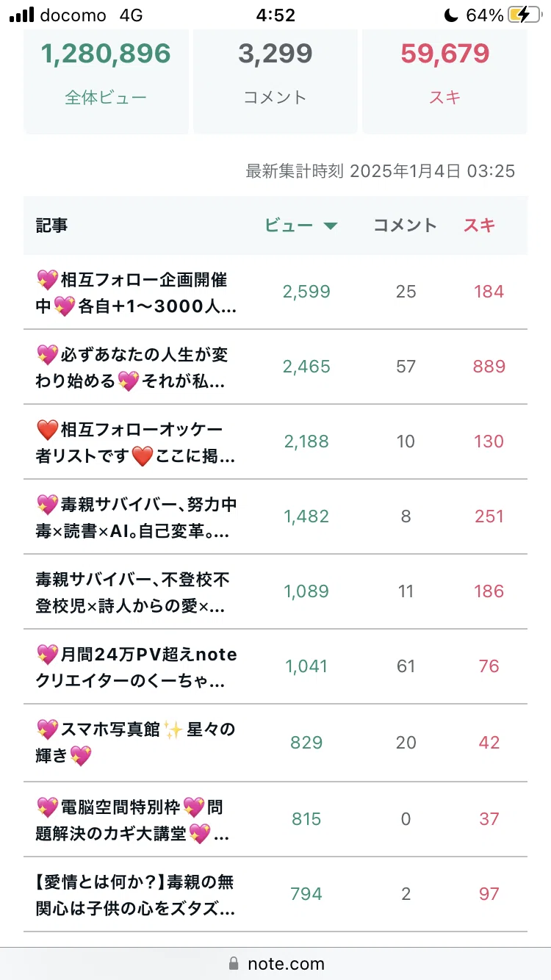Open the コメント 3,299 summary card
Image resolution: width=551 pixels, height=980 pixels.
point(275,81)
